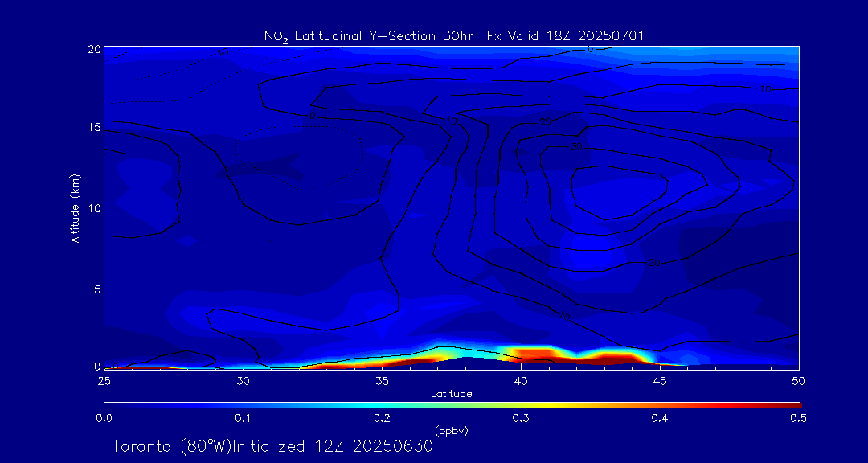Screen dimensions: 868x463
Task: Click colorbar label 0.3
Action: pyautogui.click(x=521, y=419)
